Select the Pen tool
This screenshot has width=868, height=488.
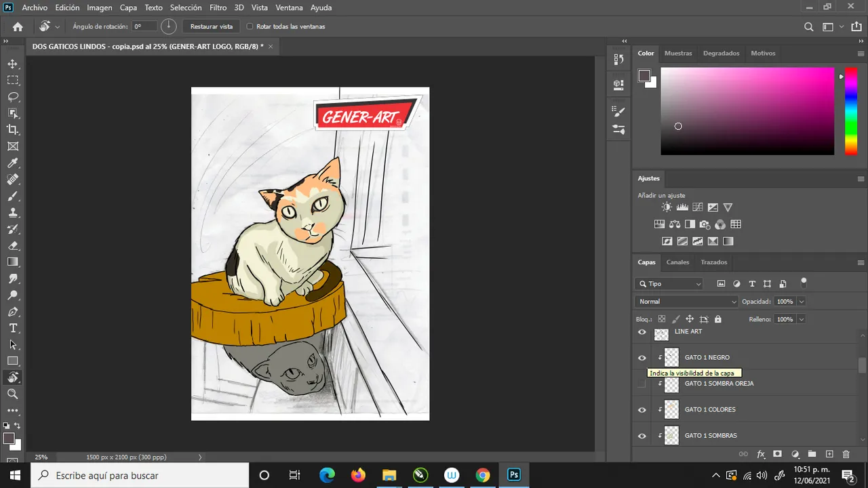pos(12,312)
